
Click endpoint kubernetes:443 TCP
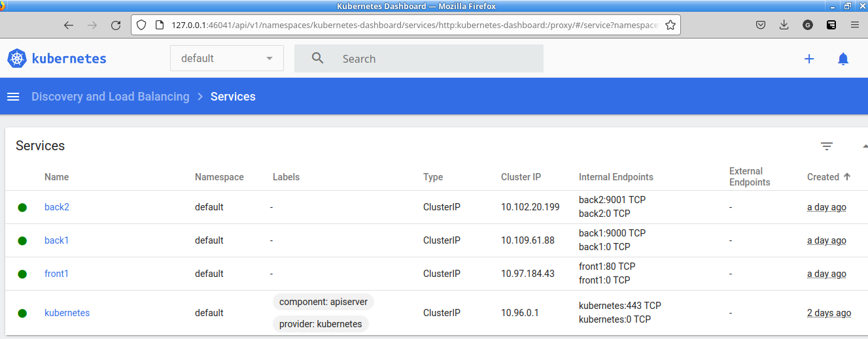tap(620, 306)
